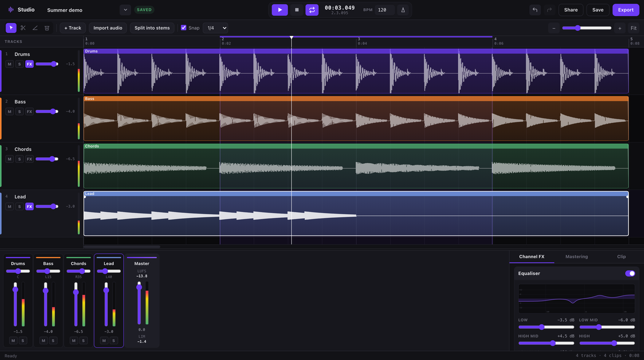Open the 1/4 snap resolution dropdown
The width and height of the screenshot is (644, 360).
(216, 28)
